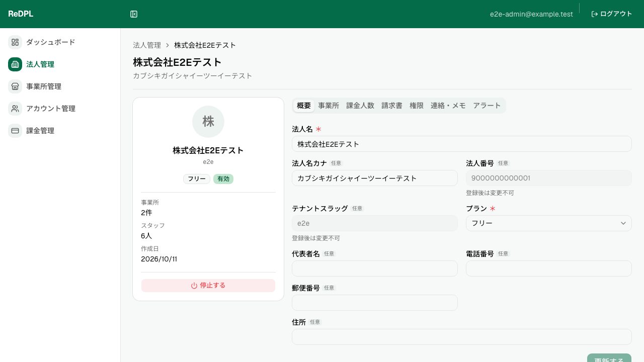
Task: Open the プラン dropdown showing フリー
Action: coord(549,223)
